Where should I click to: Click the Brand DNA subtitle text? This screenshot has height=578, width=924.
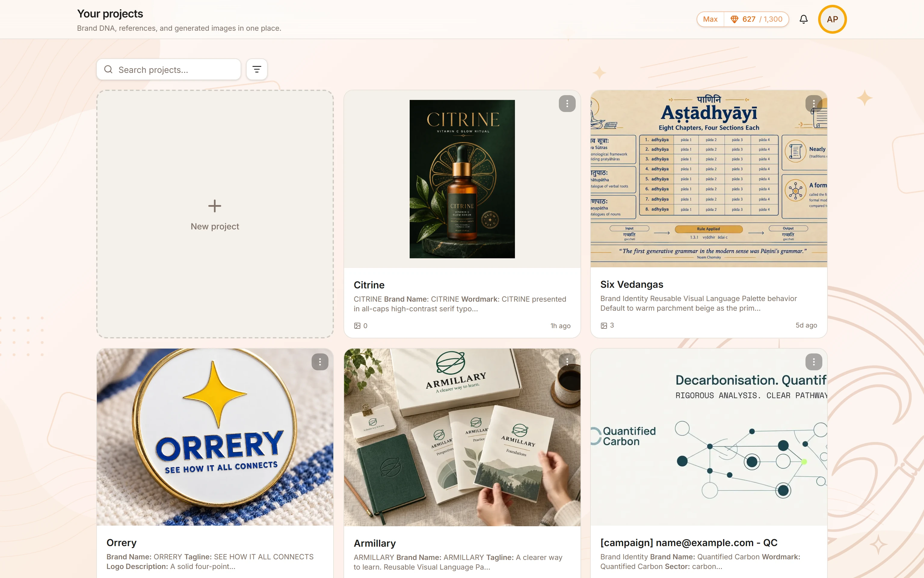(179, 28)
